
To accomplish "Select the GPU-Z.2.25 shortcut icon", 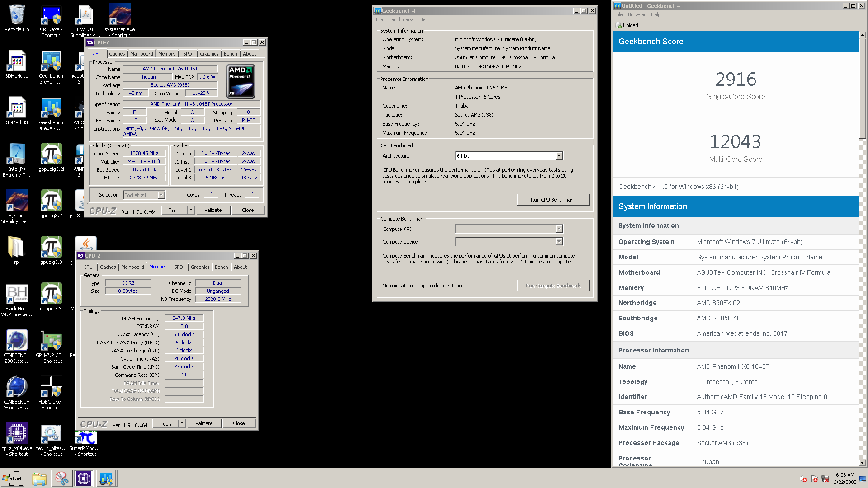I will click(x=51, y=347).
